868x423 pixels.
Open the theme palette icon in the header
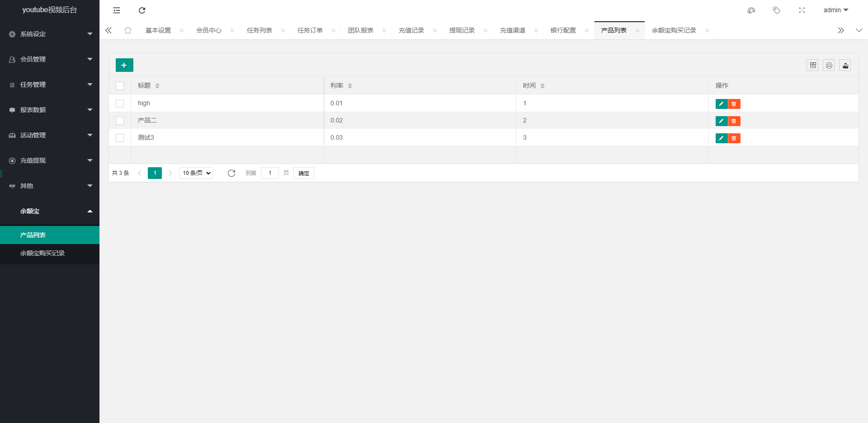(751, 10)
